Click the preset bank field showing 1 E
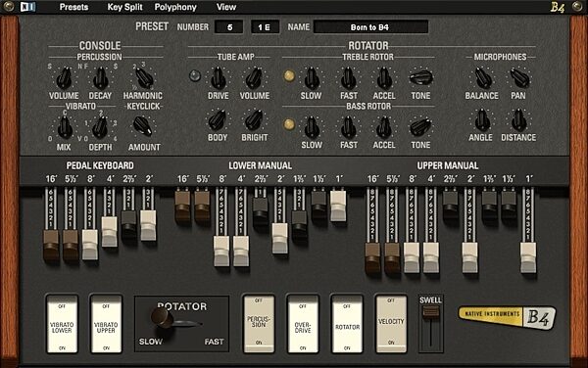Viewport: 588px width, 368px height. coord(265,27)
